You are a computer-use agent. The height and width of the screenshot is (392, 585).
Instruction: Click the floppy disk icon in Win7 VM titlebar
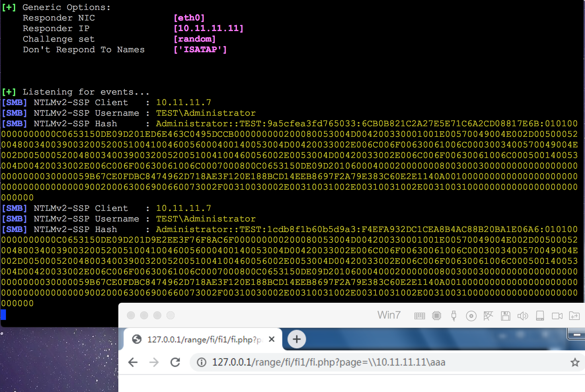click(505, 316)
